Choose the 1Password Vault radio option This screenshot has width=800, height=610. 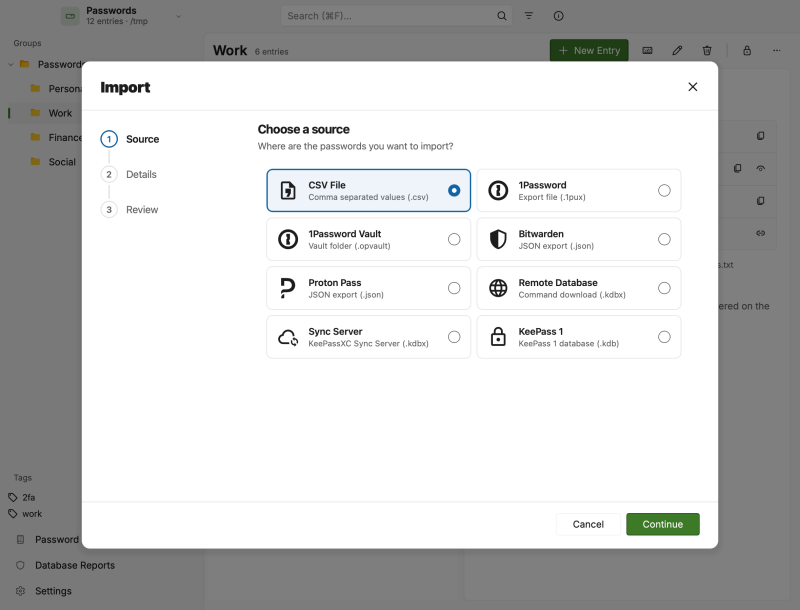pos(454,239)
